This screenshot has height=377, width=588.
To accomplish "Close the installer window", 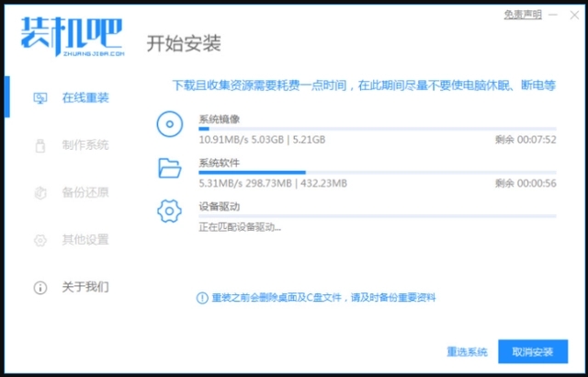I will tap(574, 15).
